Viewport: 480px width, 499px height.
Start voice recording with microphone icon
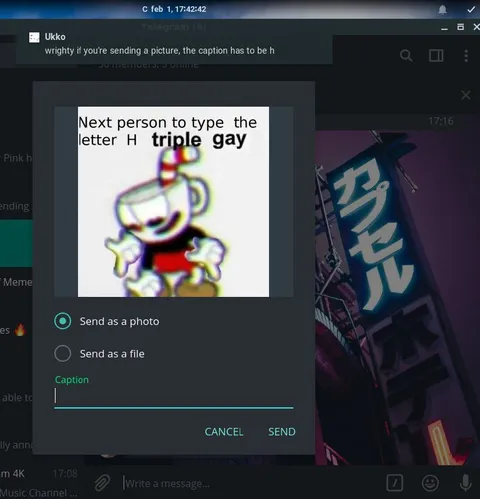click(x=466, y=483)
